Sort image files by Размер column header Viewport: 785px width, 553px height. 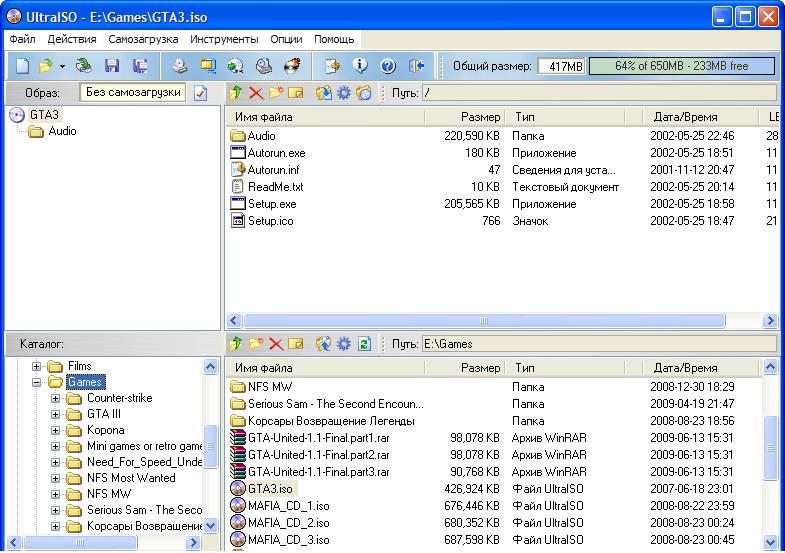[465, 117]
